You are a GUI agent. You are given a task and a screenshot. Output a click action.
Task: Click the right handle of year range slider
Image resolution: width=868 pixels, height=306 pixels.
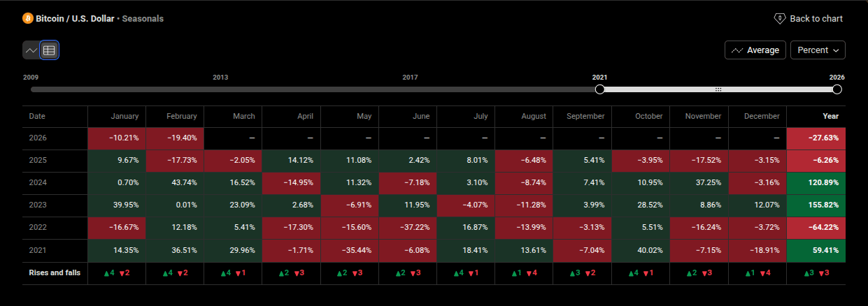pos(837,89)
